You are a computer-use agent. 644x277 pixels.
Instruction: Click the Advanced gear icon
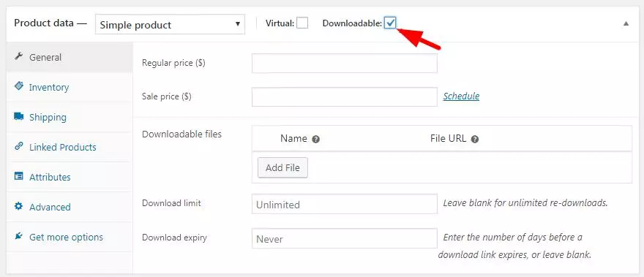[18, 206]
